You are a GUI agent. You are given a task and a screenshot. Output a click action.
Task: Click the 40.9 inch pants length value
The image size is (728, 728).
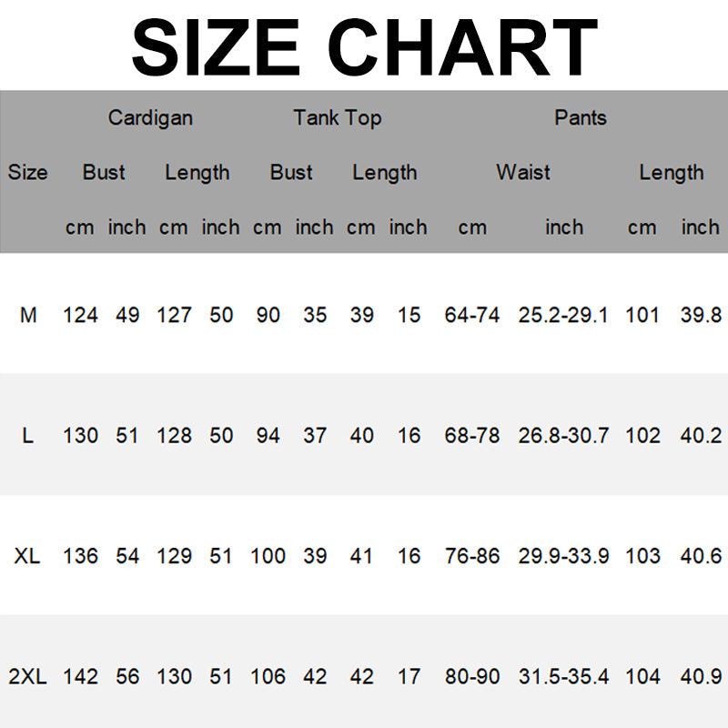click(701, 677)
